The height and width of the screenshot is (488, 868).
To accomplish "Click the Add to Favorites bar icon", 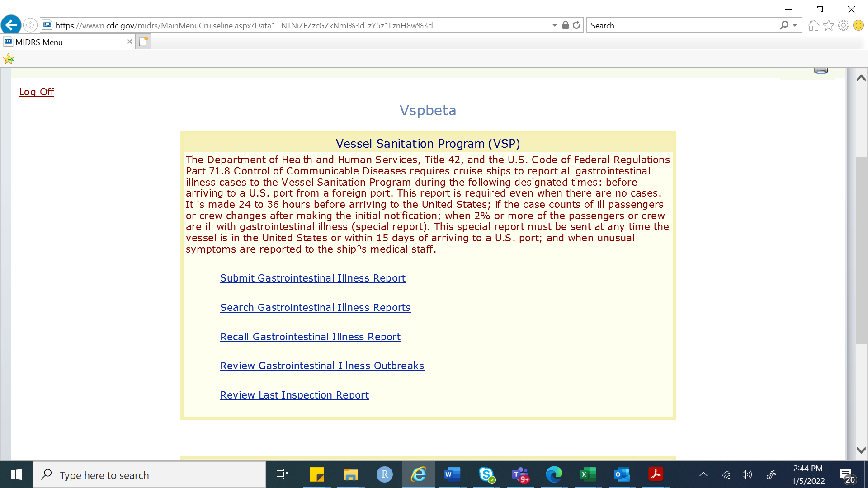I will tap(8, 59).
